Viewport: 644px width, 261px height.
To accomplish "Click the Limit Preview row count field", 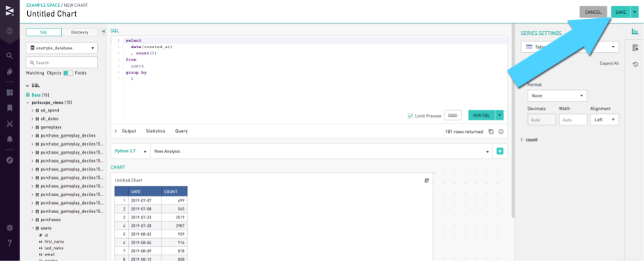I will [x=453, y=116].
